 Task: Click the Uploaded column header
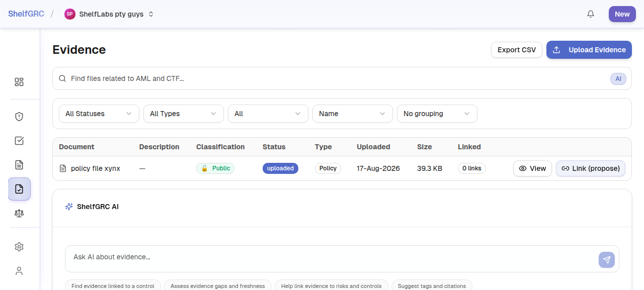[x=373, y=147]
